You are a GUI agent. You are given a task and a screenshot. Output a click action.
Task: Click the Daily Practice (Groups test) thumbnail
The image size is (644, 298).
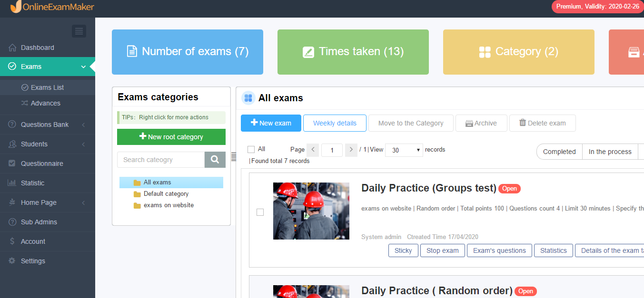point(311,211)
